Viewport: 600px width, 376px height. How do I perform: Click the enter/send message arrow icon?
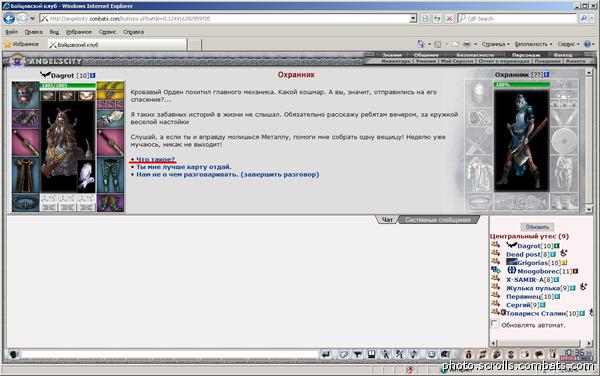pos(325,355)
